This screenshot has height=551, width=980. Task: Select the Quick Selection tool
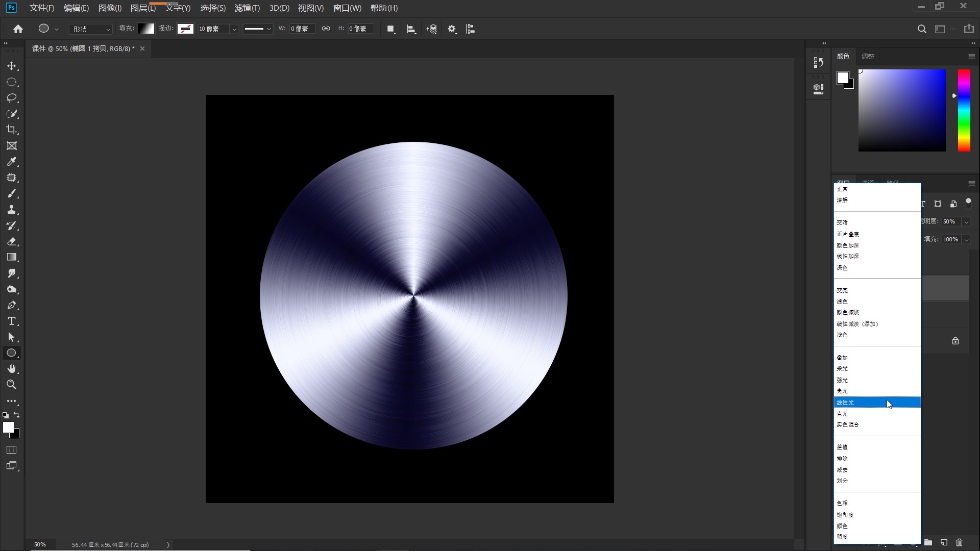(12, 114)
